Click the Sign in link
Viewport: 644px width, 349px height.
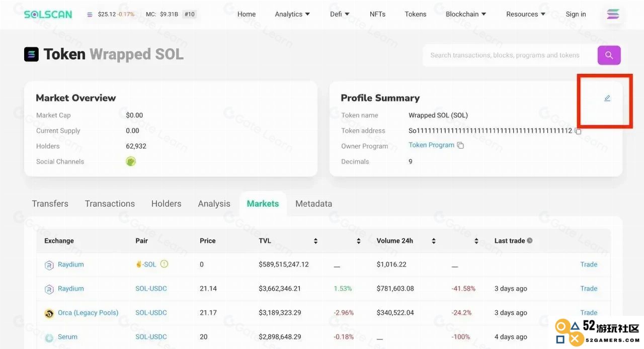tap(576, 14)
